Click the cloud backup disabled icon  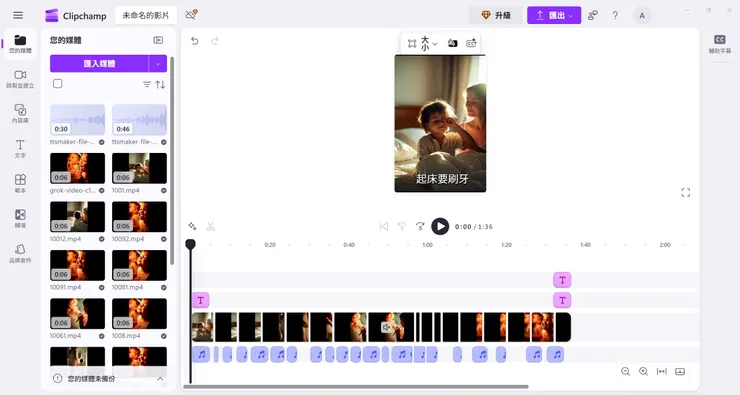191,15
